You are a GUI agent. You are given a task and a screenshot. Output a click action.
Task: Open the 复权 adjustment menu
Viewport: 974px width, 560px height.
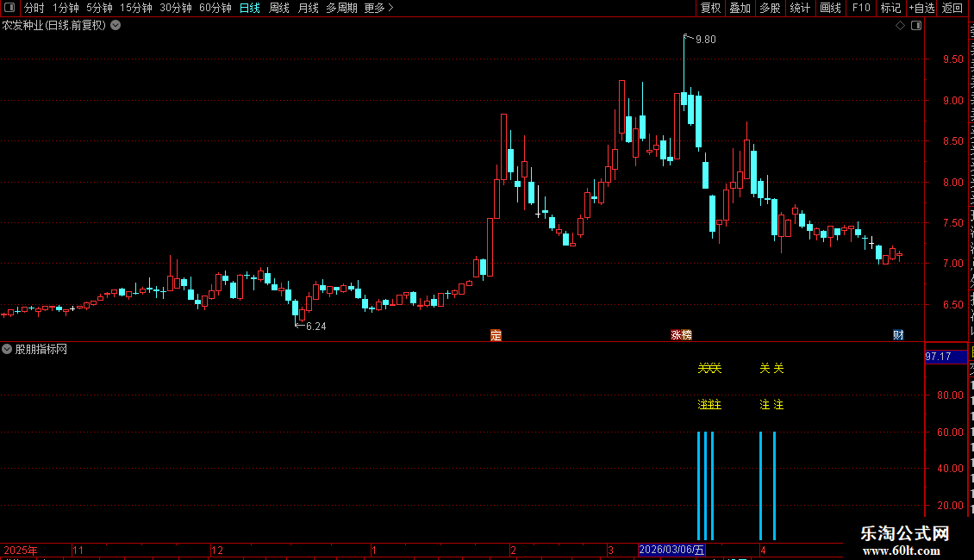pos(710,8)
